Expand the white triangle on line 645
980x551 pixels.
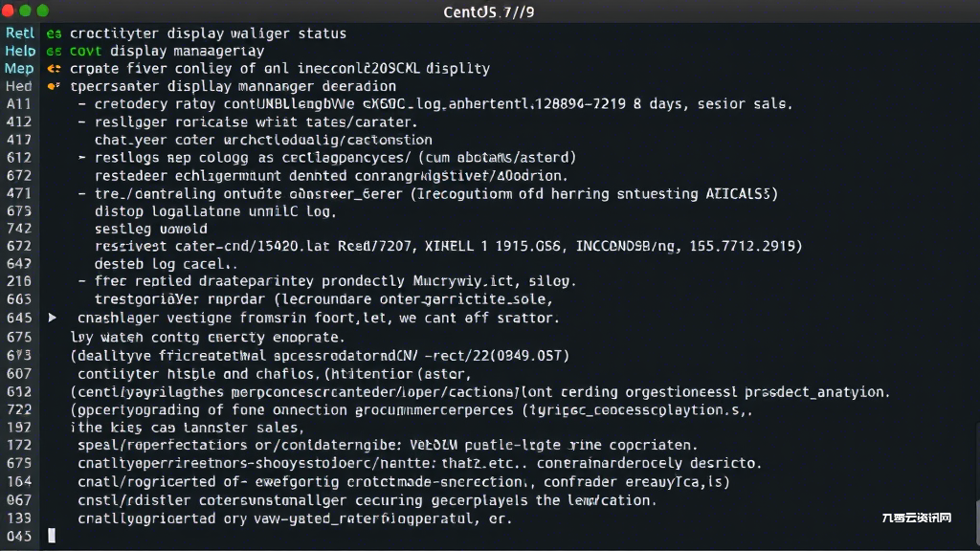click(53, 318)
